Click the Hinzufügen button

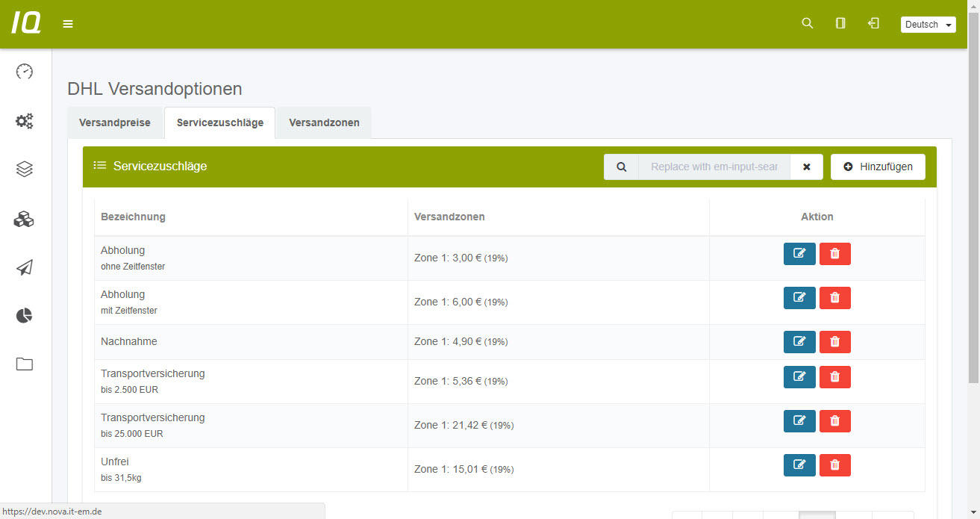[878, 167]
